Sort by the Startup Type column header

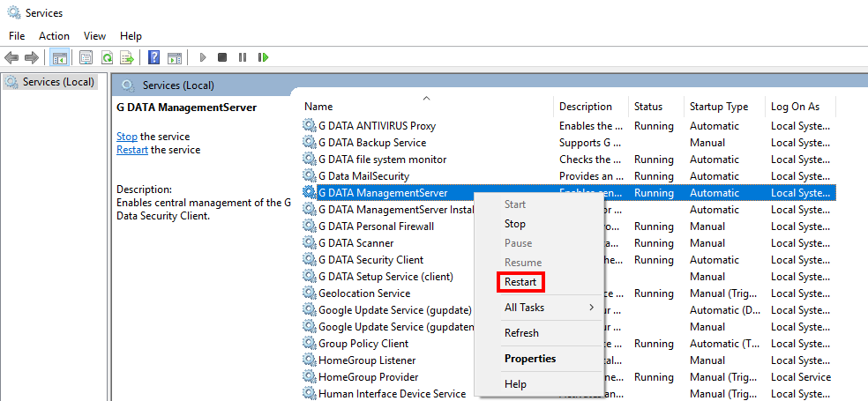[724, 106]
